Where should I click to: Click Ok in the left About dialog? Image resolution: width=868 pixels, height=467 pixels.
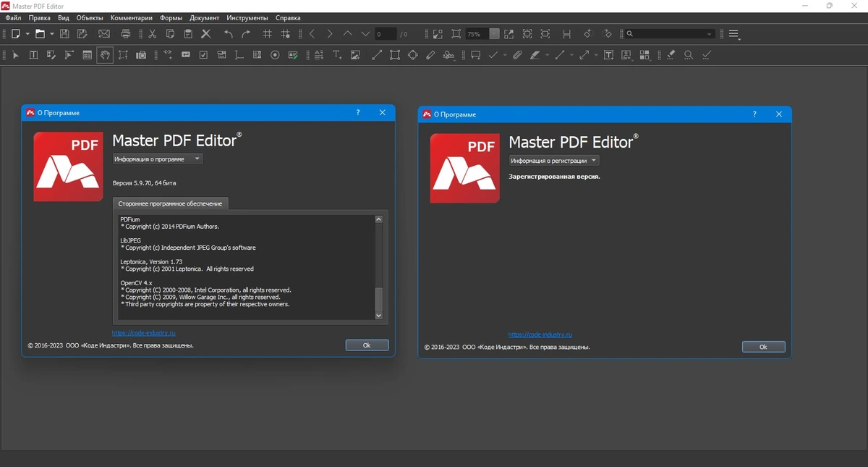[367, 345]
